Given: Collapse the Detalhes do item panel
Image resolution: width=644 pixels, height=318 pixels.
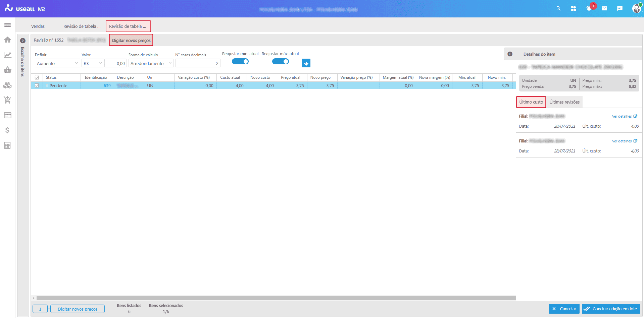Looking at the screenshot, I should click(510, 54).
